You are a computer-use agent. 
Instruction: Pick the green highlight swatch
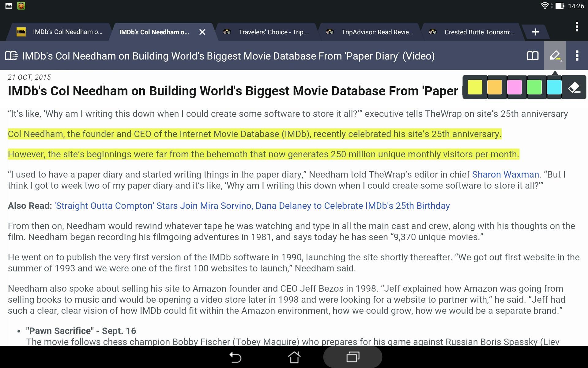534,87
